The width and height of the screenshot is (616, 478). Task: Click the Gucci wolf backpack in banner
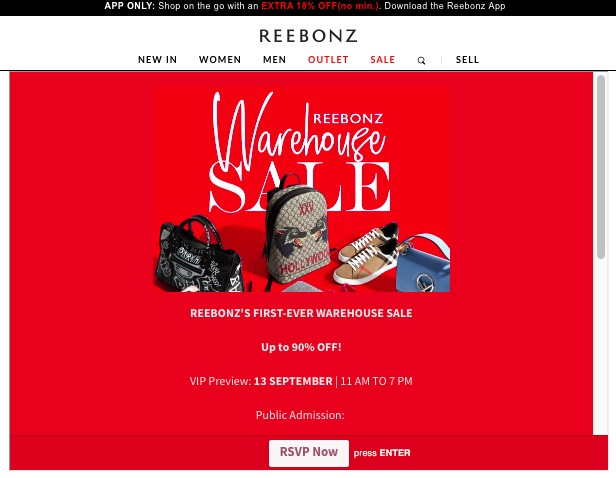[299, 230]
